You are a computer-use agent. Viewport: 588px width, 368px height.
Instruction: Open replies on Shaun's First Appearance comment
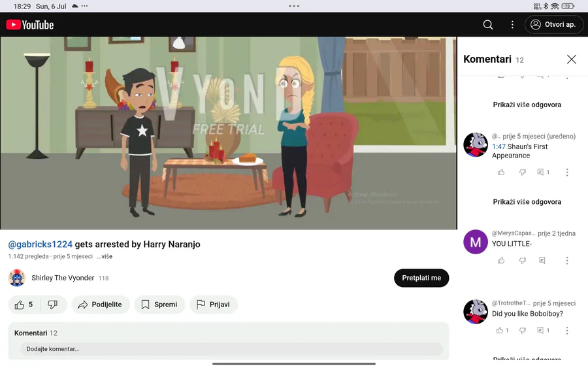coord(544,172)
